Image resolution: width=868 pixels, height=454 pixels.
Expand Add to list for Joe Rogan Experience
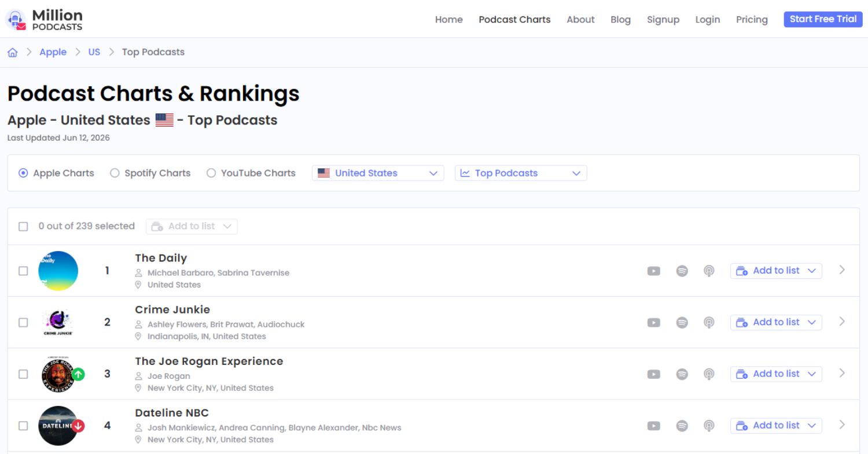776,374
